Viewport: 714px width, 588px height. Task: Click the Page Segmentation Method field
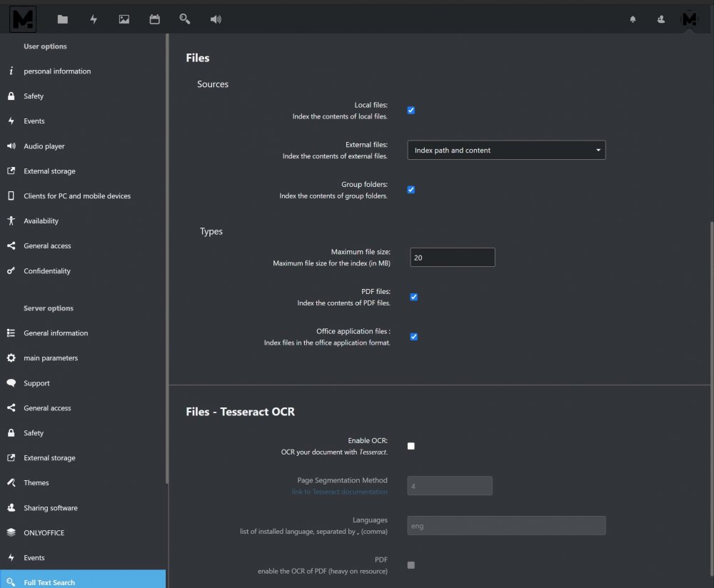point(449,486)
